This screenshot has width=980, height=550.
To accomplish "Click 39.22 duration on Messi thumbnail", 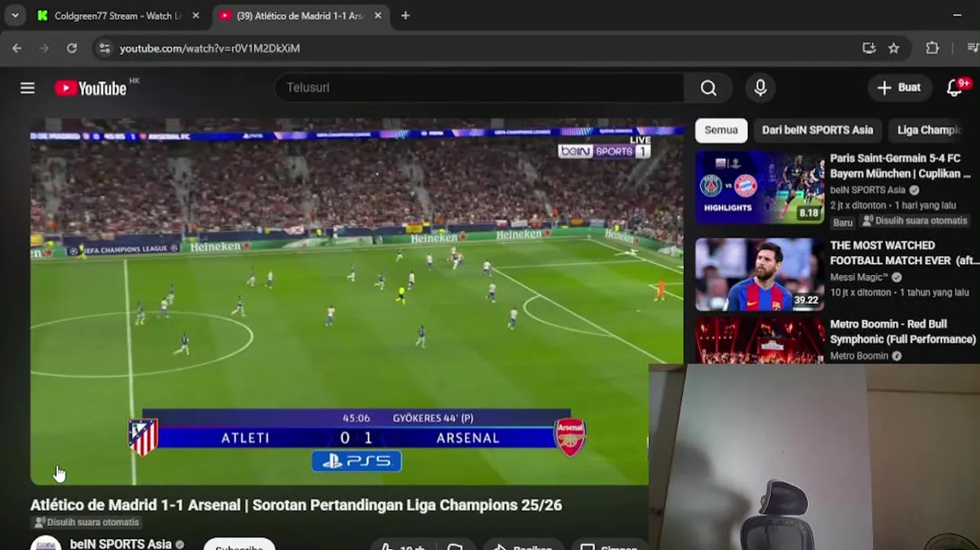I will 806,300.
